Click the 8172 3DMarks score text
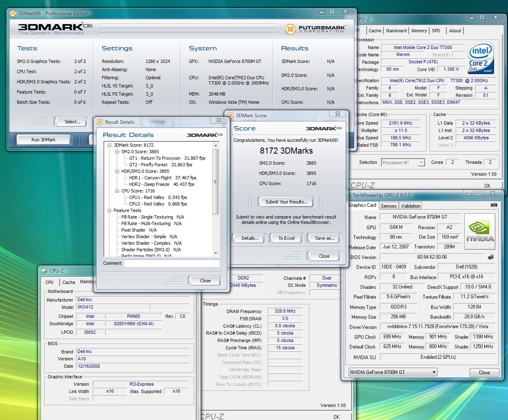 286,151
